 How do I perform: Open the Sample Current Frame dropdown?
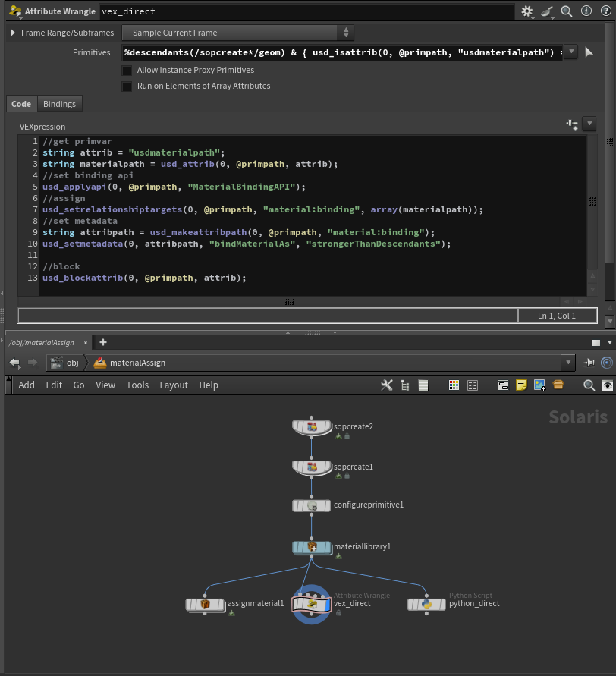click(237, 33)
